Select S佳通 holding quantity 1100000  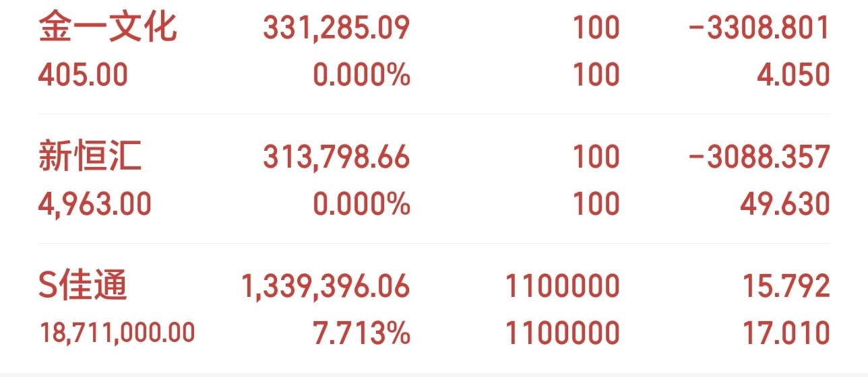[x=563, y=285]
